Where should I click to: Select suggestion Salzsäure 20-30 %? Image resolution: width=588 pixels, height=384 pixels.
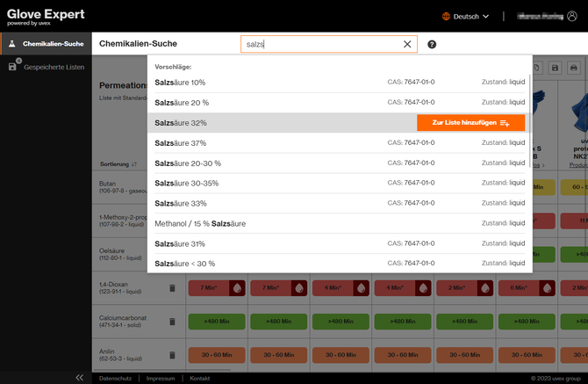340,163
